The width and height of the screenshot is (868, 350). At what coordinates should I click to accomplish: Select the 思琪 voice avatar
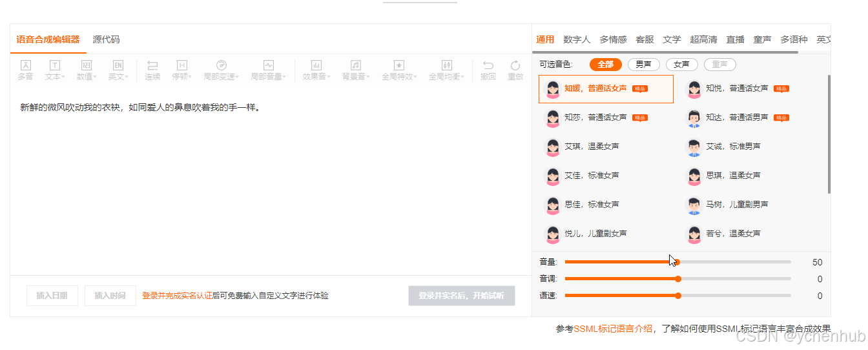[x=694, y=176]
